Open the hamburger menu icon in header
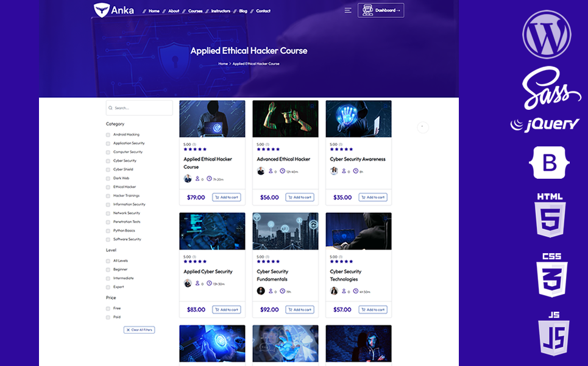 pyautogui.click(x=348, y=10)
